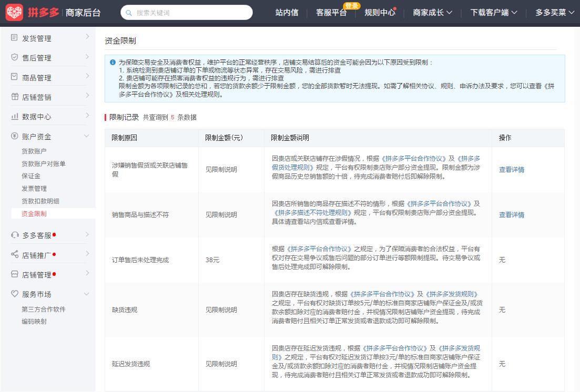
Task: Open 站内信 from the top menu
Action: pos(286,12)
